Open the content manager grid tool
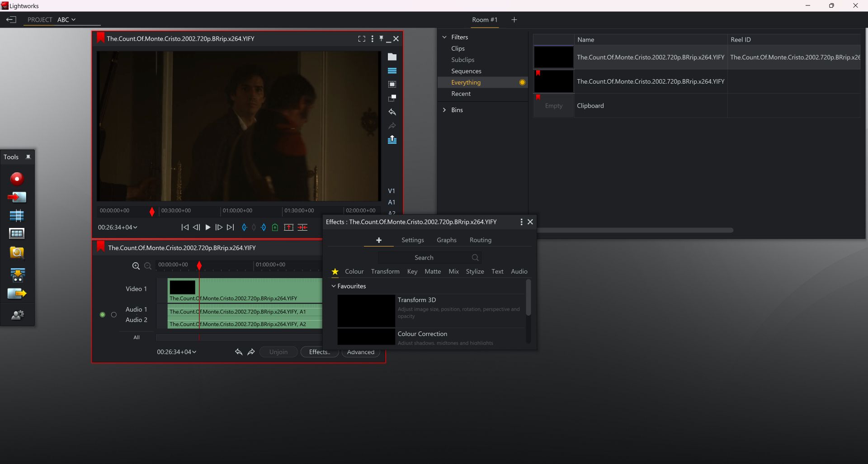 pyautogui.click(x=17, y=234)
